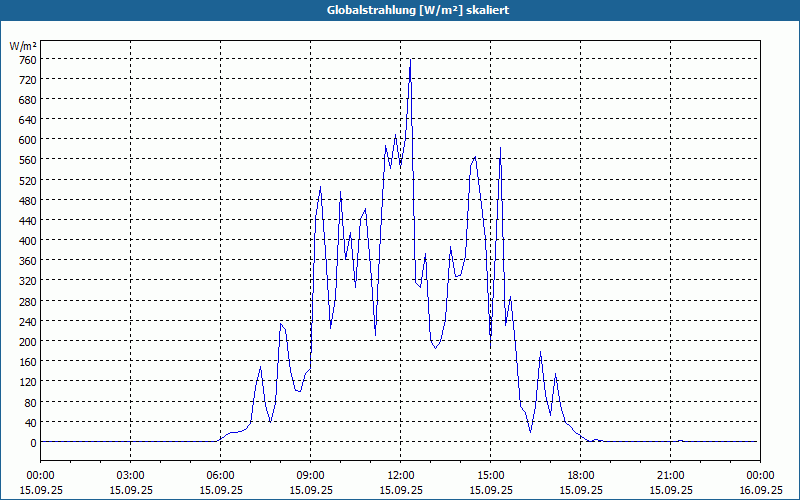Viewport: 800px width, 500px height.
Task: Click the curve's highest peak at 760 W/m²
Action: (x=410, y=60)
